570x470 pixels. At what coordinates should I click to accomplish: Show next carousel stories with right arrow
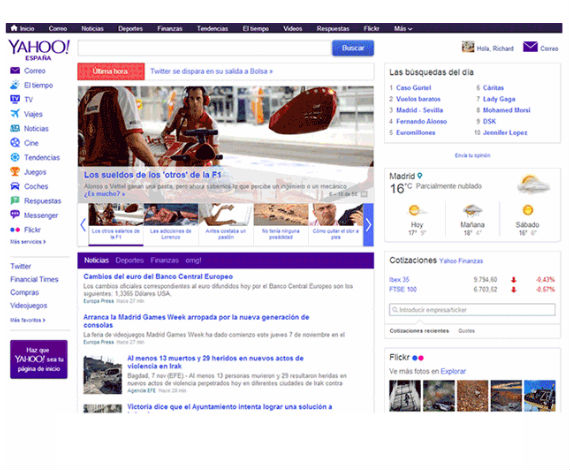(x=368, y=225)
